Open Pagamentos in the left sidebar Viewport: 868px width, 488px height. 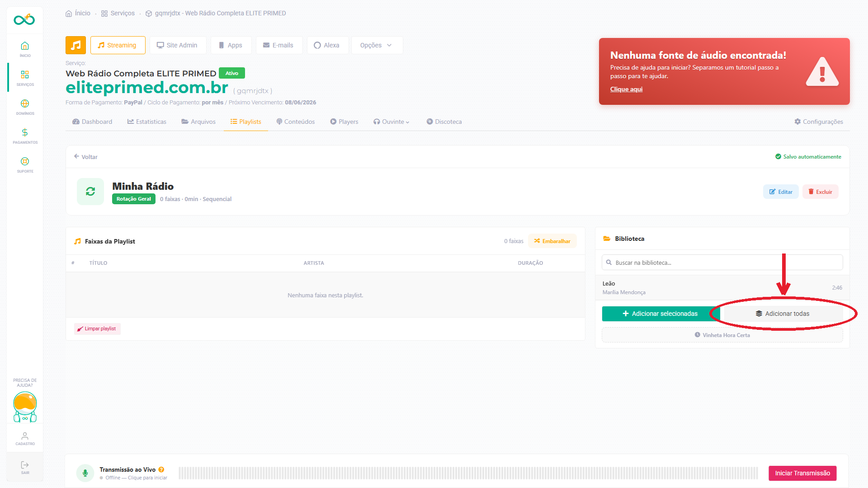(x=25, y=136)
